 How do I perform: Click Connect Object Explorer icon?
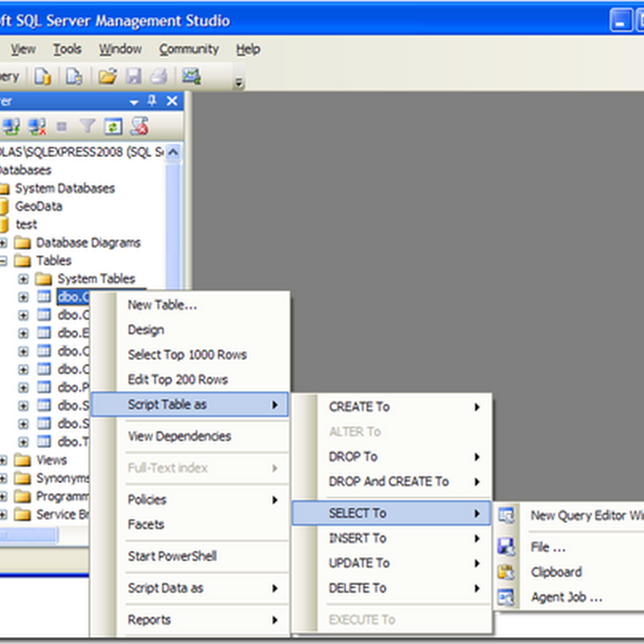point(11,126)
